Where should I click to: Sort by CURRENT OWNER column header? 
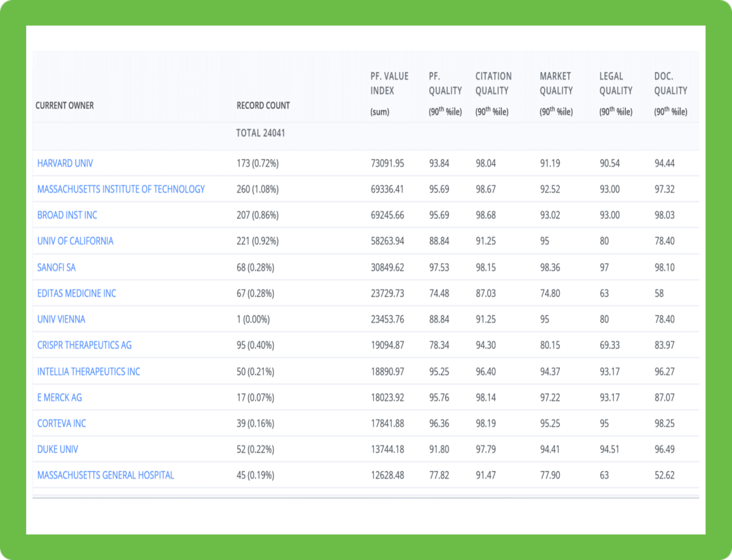65,105
